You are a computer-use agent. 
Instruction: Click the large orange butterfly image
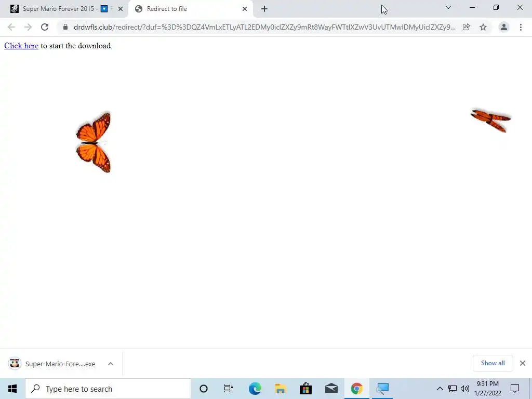point(94,143)
